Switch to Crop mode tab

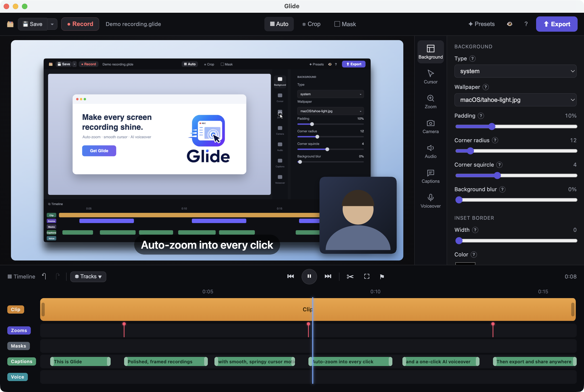(x=311, y=24)
